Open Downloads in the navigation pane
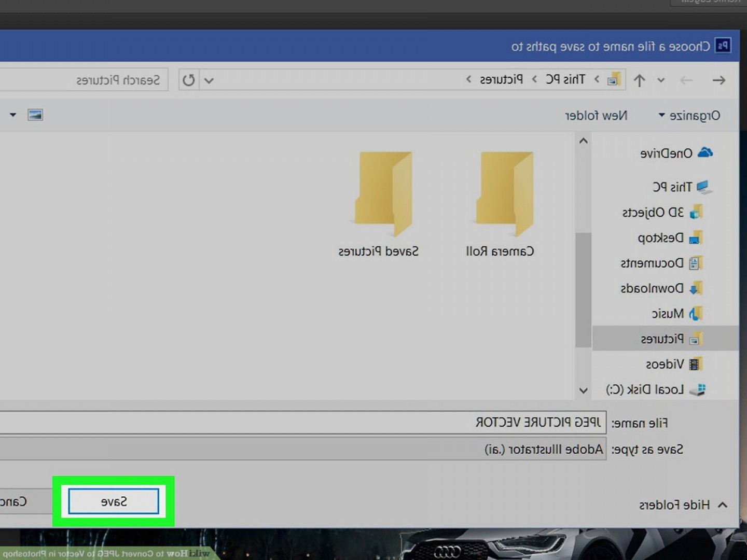Screen dimensions: 747x560 pos(661,288)
